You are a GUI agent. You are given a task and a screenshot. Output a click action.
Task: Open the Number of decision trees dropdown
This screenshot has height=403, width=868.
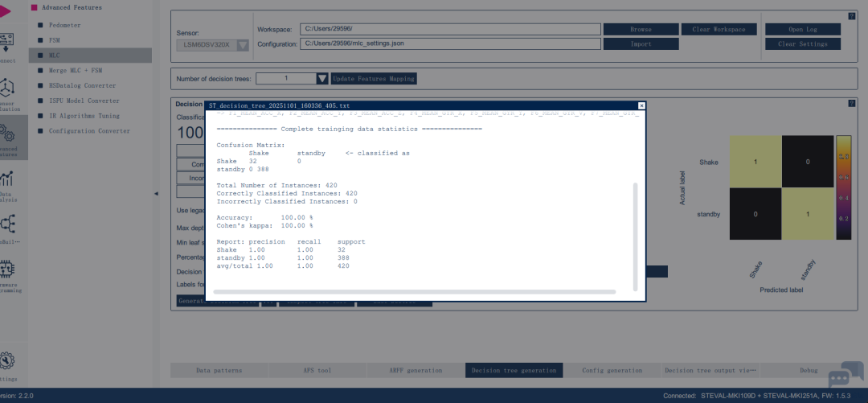(293, 79)
